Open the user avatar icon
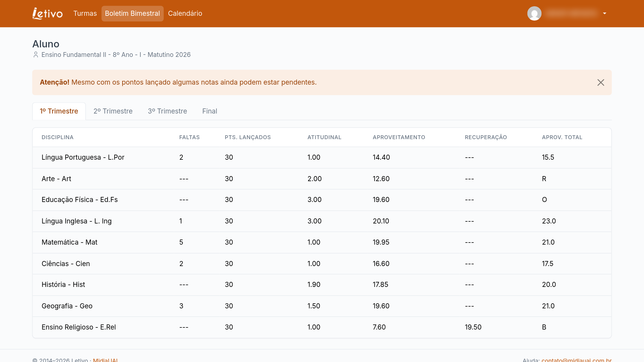Screen dimensions: 644x362 534,13
